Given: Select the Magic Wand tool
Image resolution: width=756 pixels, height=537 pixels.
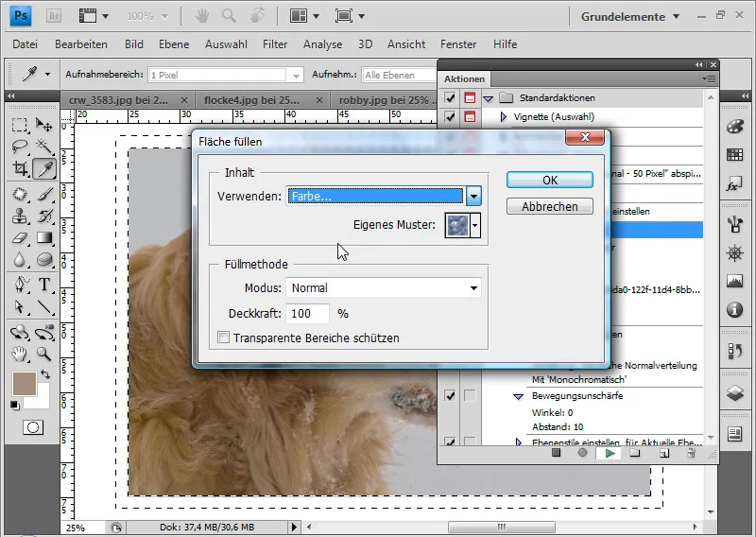Looking at the screenshot, I should 44,146.
